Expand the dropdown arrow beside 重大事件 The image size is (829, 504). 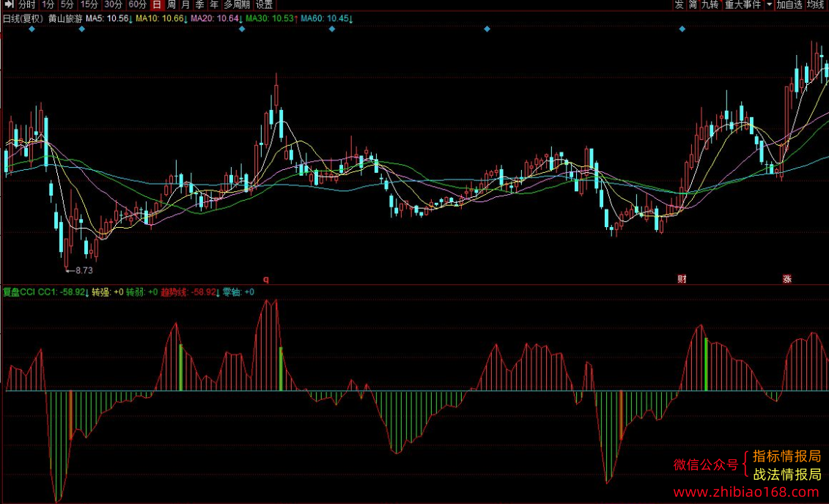769,4
